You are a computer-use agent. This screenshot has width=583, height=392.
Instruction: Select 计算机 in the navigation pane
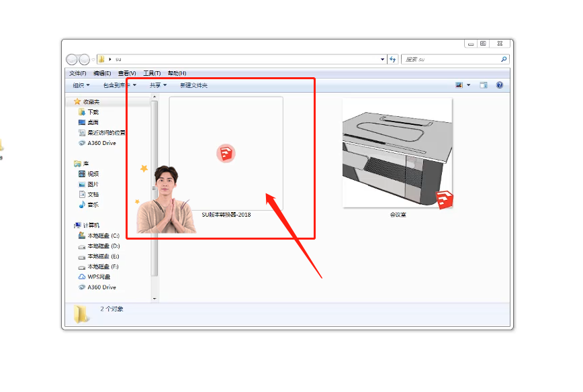coord(91,225)
